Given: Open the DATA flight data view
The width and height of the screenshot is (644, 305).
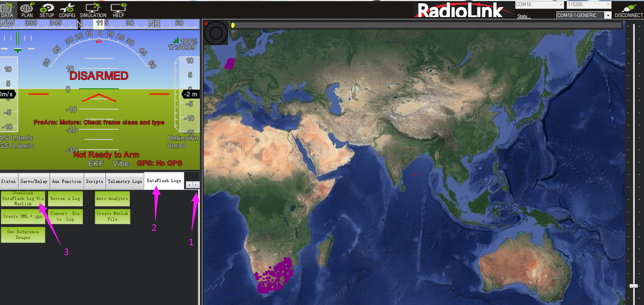Looking at the screenshot, I should (7, 10).
